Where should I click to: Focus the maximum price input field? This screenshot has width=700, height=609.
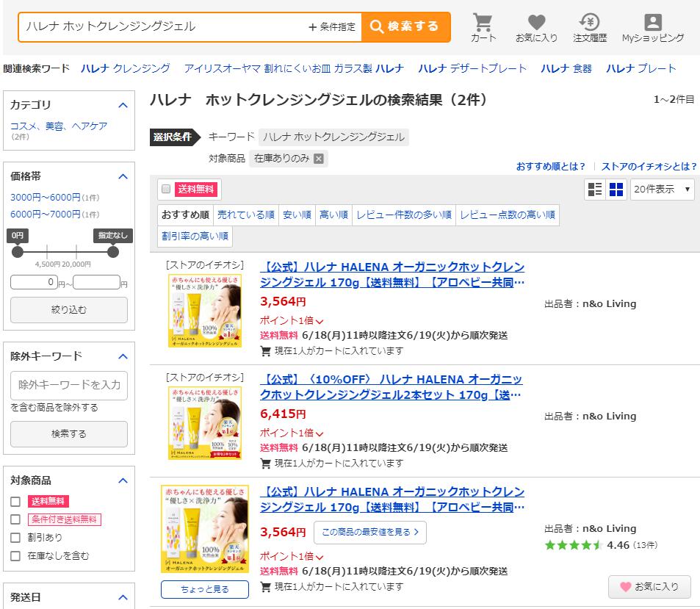tap(96, 282)
